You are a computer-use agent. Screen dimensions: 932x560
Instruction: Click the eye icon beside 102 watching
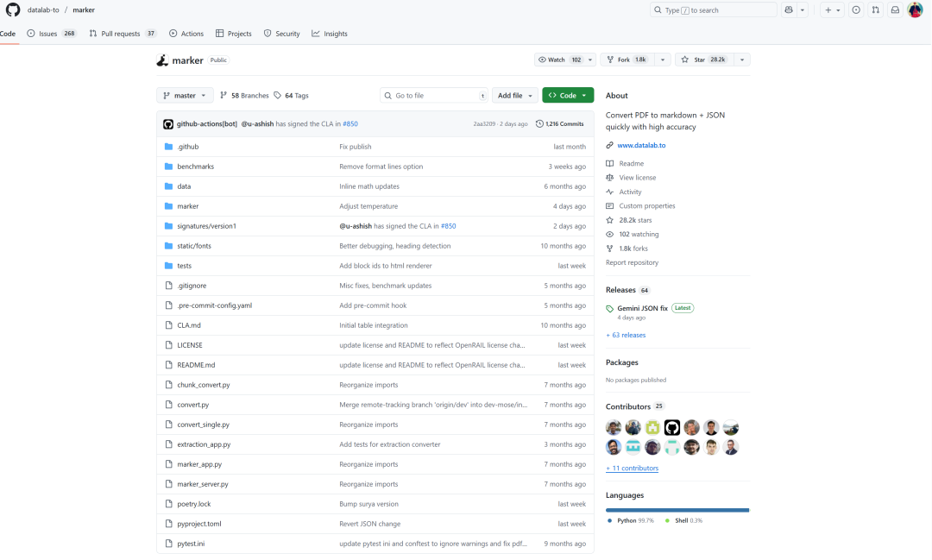pyautogui.click(x=610, y=234)
